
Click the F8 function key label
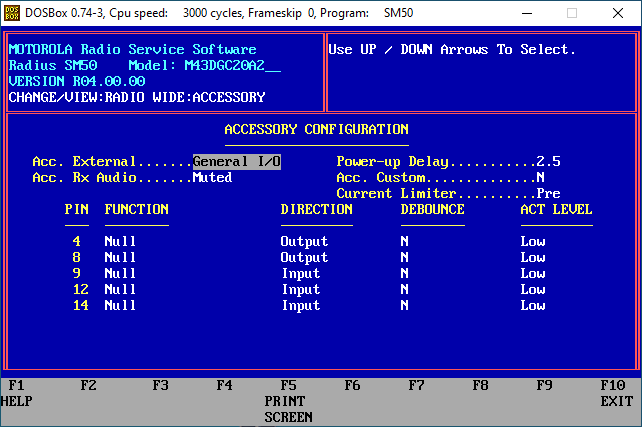(x=480, y=385)
